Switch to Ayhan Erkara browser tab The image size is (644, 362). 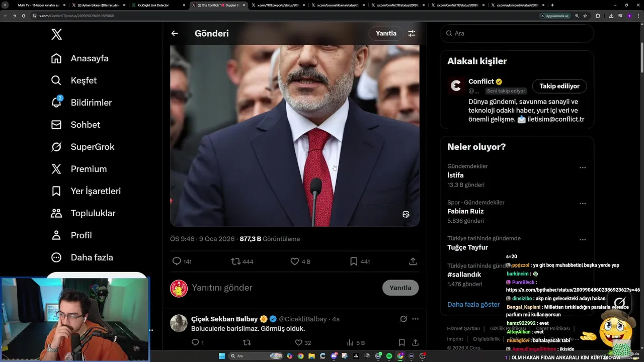pos(99,5)
